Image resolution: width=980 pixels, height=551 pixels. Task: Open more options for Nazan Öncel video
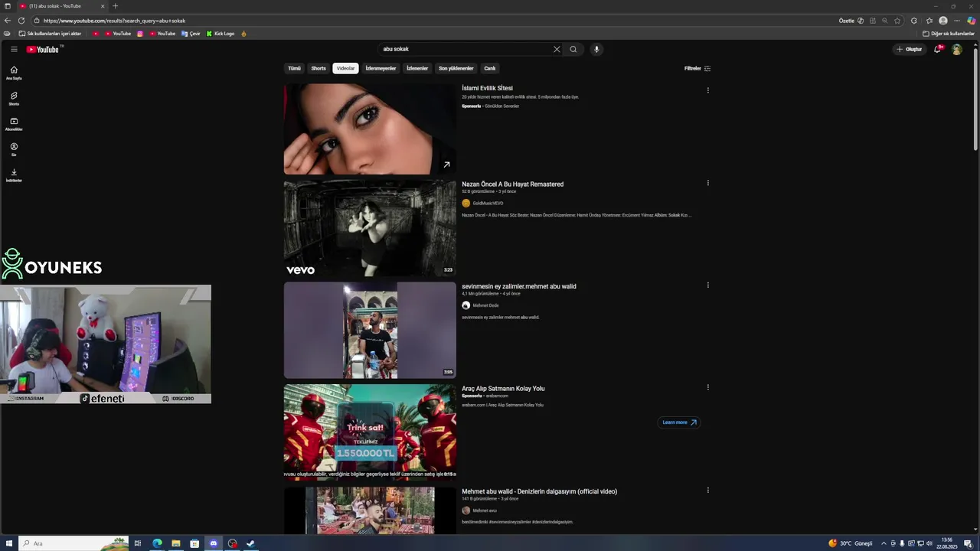point(707,183)
